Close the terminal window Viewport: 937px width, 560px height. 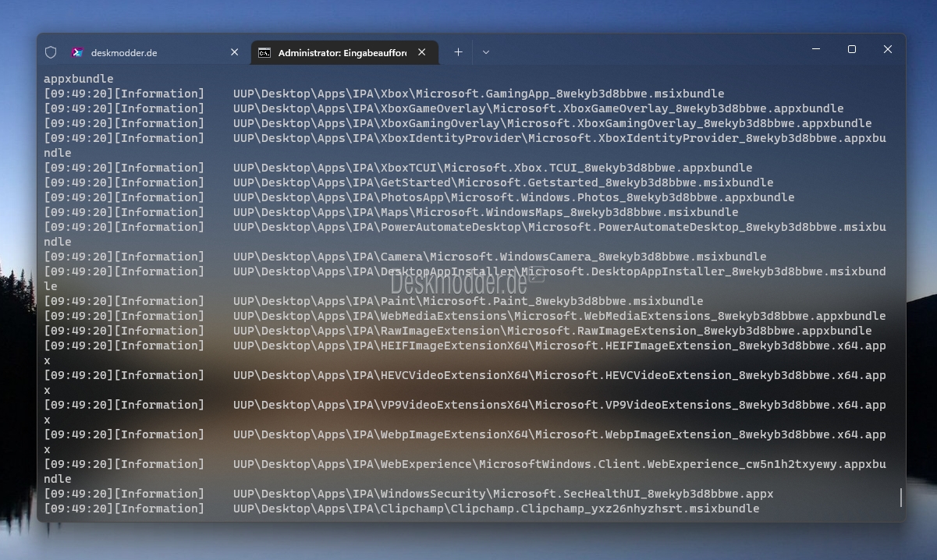coord(887,49)
